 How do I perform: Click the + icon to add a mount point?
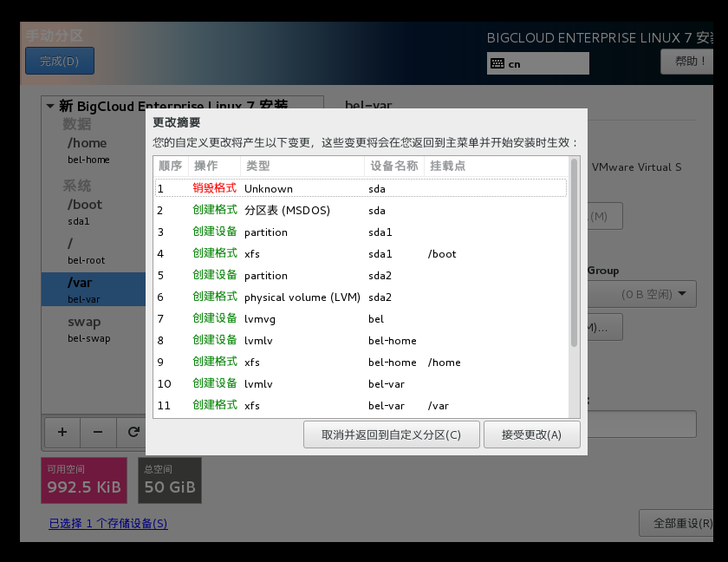coord(62,432)
